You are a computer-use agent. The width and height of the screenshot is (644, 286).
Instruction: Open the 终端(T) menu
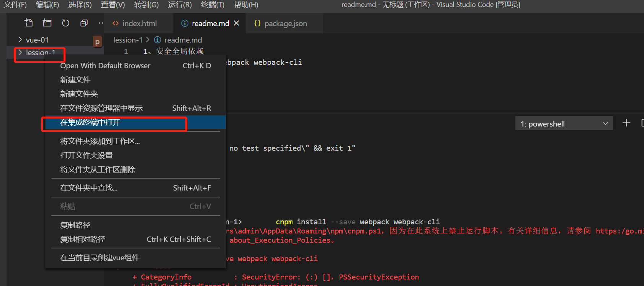click(212, 5)
